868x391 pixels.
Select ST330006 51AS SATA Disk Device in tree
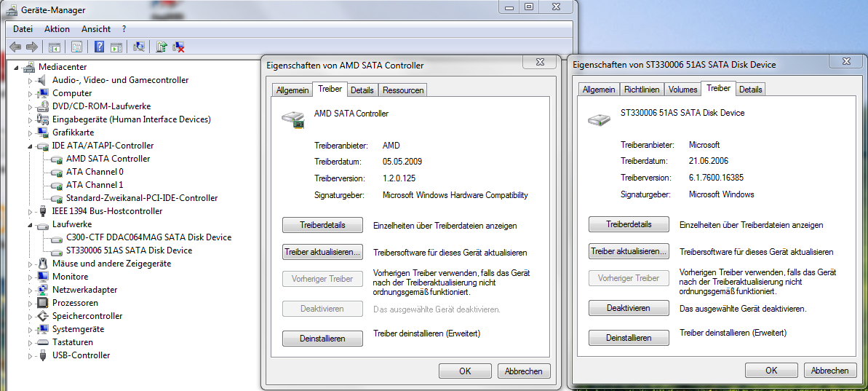129,250
